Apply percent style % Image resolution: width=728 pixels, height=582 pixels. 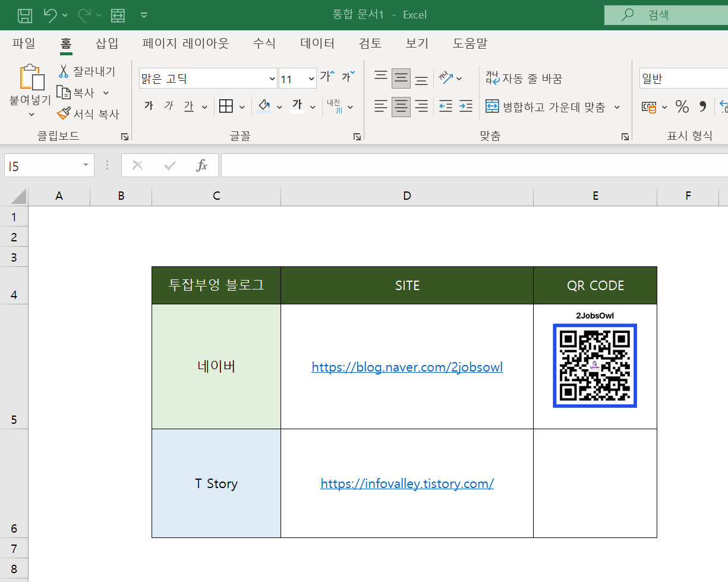(682, 107)
